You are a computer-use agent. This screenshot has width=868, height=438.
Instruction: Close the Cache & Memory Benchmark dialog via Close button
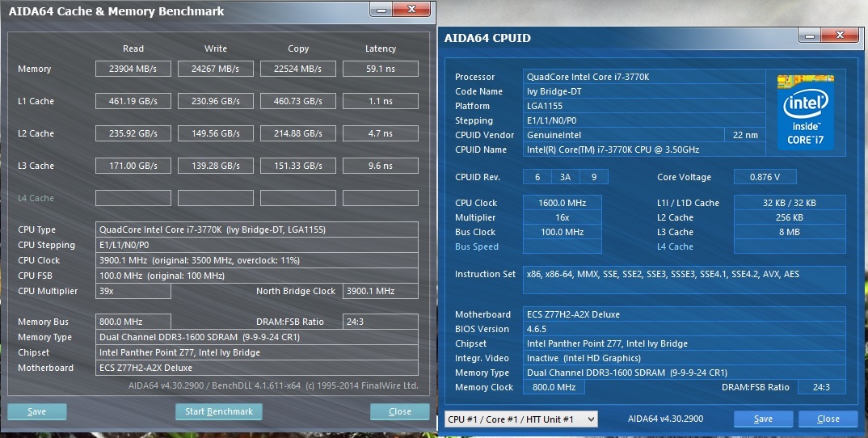tap(400, 411)
